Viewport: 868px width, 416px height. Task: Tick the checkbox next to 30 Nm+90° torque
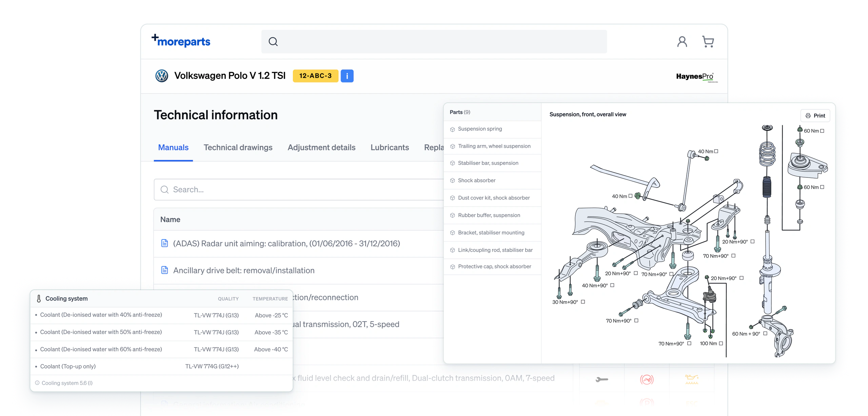pyautogui.click(x=583, y=302)
